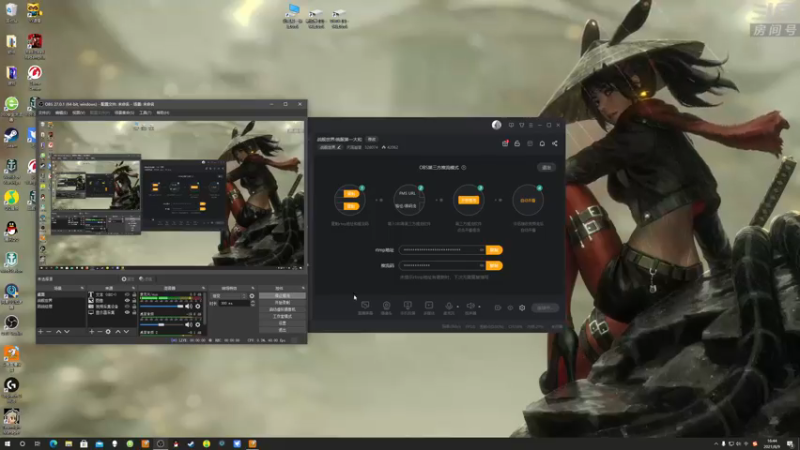Toggle lock on the display capture source

[x=134, y=312]
